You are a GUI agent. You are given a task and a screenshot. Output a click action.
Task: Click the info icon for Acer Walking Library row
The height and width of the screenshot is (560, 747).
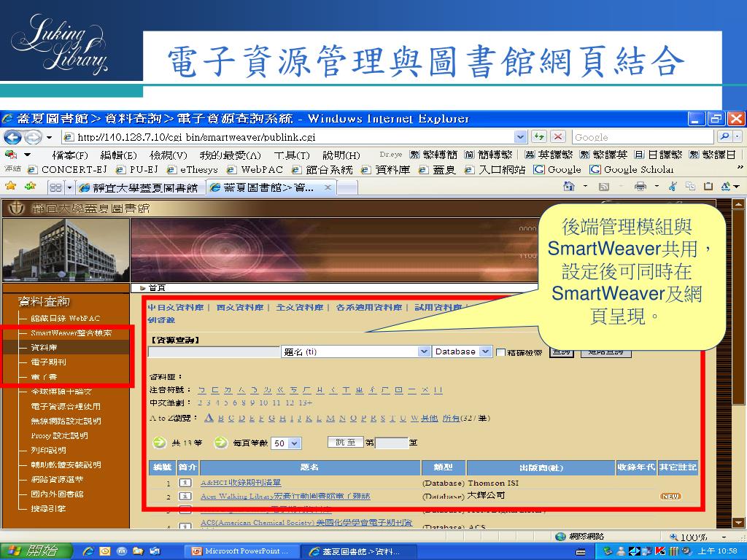185,496
